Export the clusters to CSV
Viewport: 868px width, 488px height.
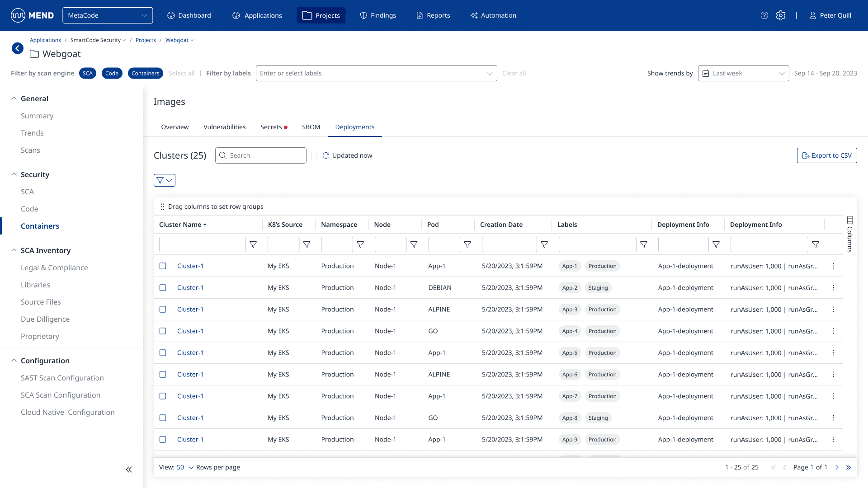coord(827,155)
